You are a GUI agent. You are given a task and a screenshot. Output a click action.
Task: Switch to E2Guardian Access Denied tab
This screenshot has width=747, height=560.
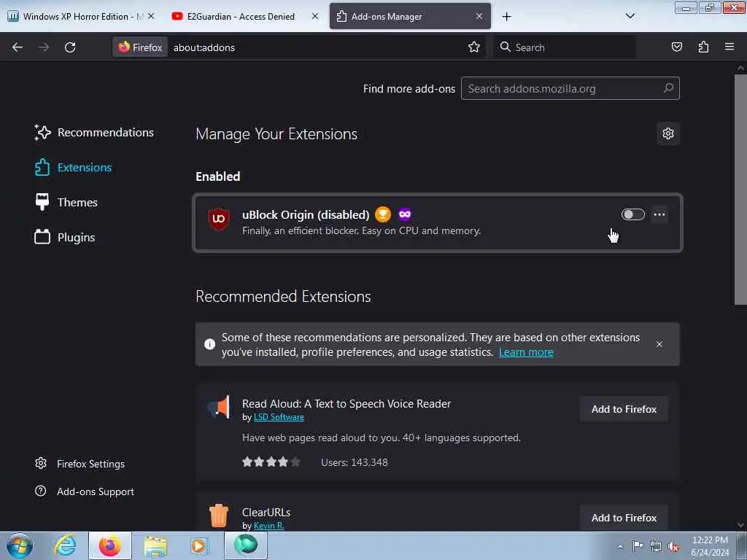pyautogui.click(x=241, y=17)
